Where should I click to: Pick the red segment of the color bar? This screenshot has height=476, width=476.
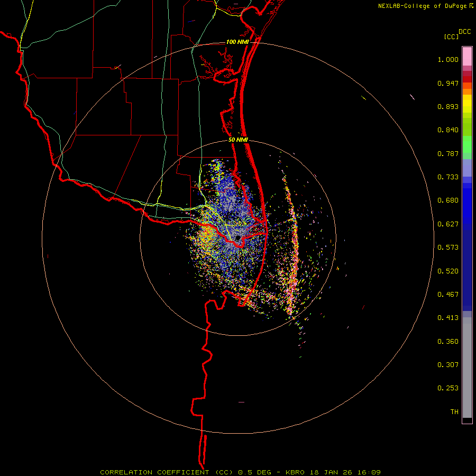pyautogui.click(x=467, y=79)
